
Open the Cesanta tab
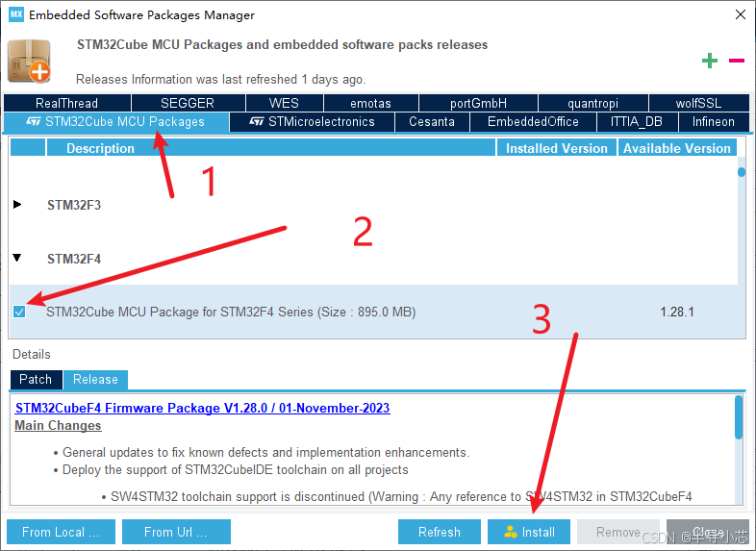(x=432, y=122)
